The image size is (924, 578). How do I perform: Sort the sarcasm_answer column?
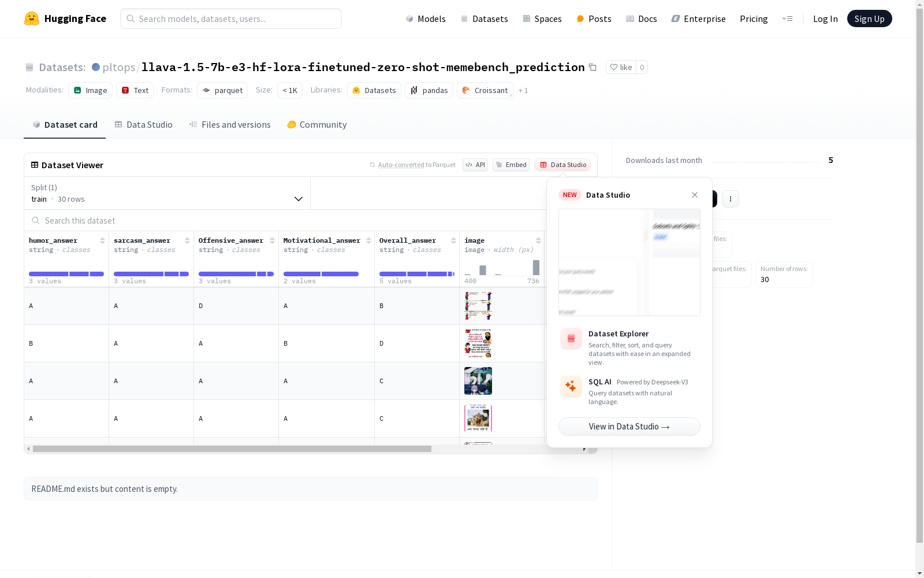tap(187, 240)
